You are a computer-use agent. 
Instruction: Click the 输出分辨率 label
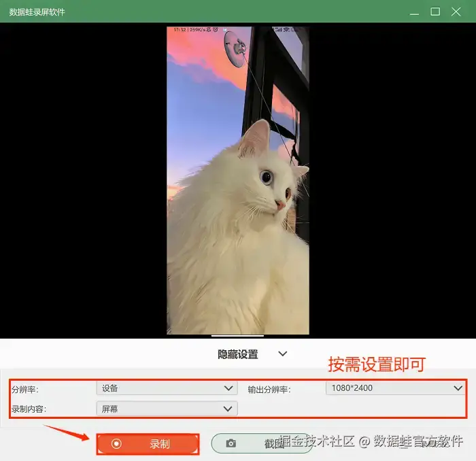(x=269, y=390)
